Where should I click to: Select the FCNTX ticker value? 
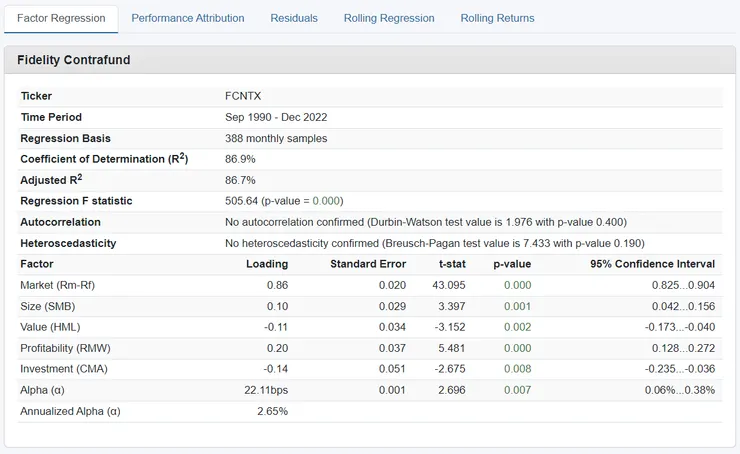coord(243,96)
